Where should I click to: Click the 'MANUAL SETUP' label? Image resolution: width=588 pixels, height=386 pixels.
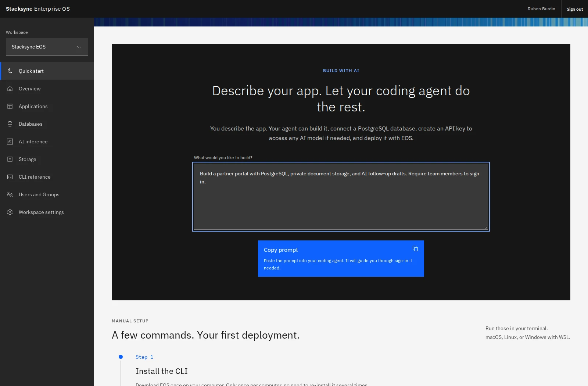130,321
